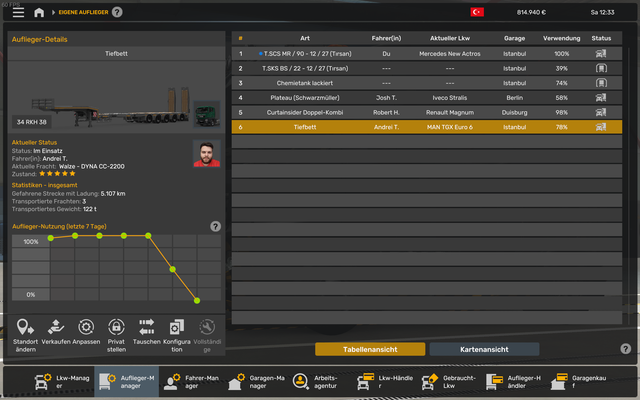Image resolution: width=640 pixels, height=400 pixels.
Task: Click the Duisburg garage cell
Action: (x=514, y=112)
